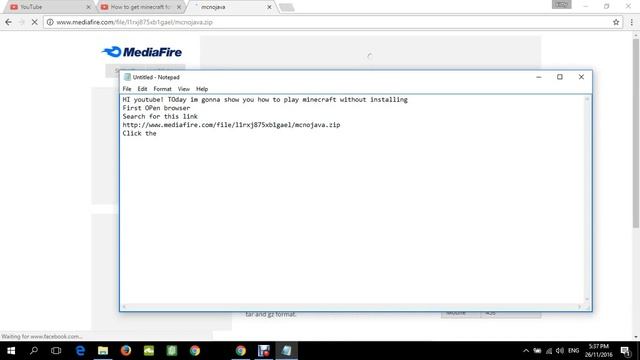The image size is (640, 360).
Task: Close the YouTube tab
Action: [88, 7]
